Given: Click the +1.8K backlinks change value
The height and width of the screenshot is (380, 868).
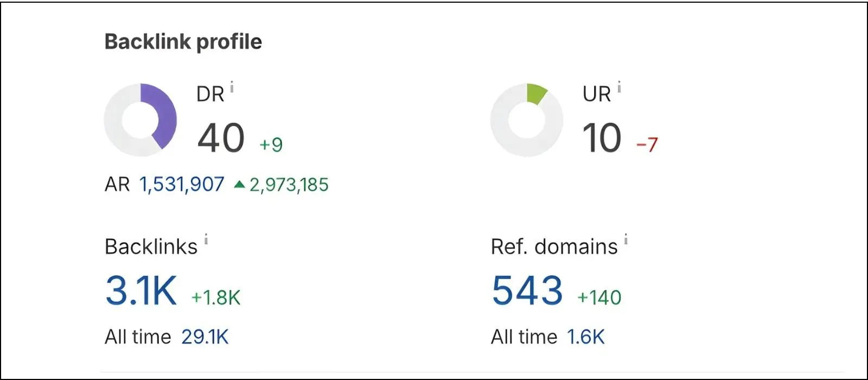Looking at the screenshot, I should point(216,297).
